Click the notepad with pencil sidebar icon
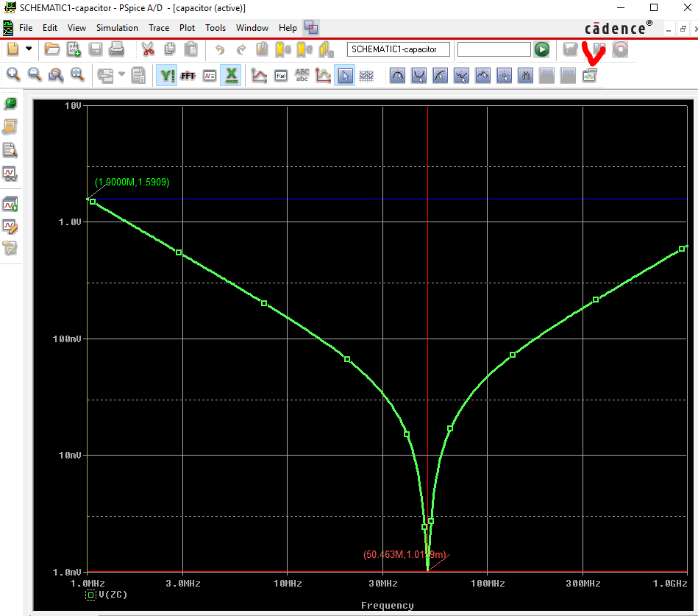The height and width of the screenshot is (616, 698). pyautogui.click(x=10, y=247)
